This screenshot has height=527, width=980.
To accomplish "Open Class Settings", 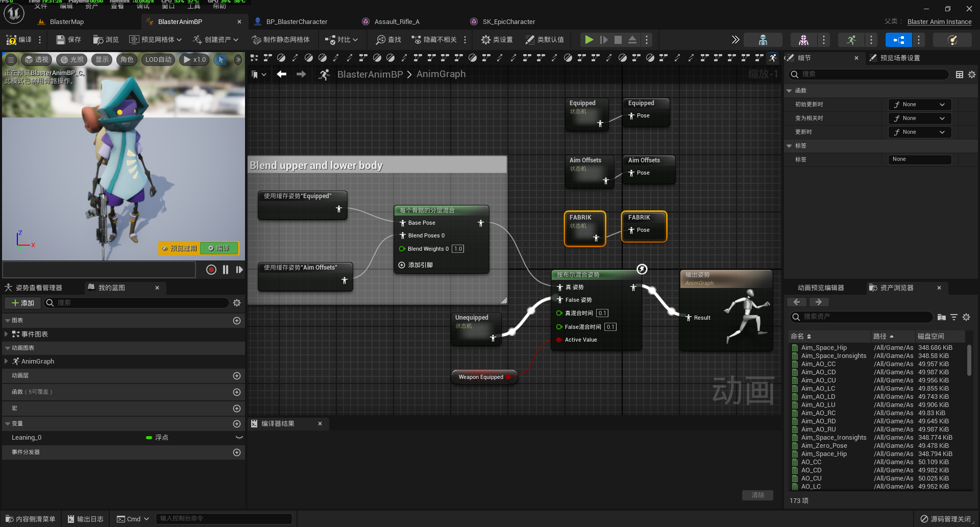I will point(497,39).
